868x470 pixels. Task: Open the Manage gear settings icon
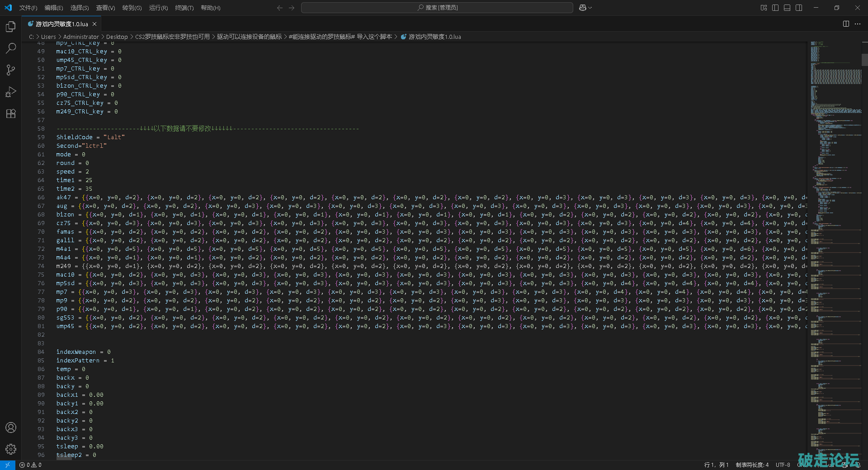point(11,449)
